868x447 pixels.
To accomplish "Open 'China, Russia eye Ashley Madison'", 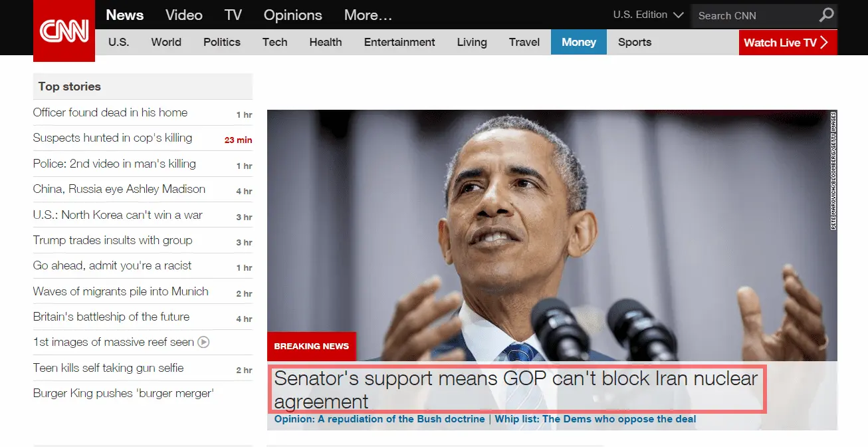I will click(120, 189).
